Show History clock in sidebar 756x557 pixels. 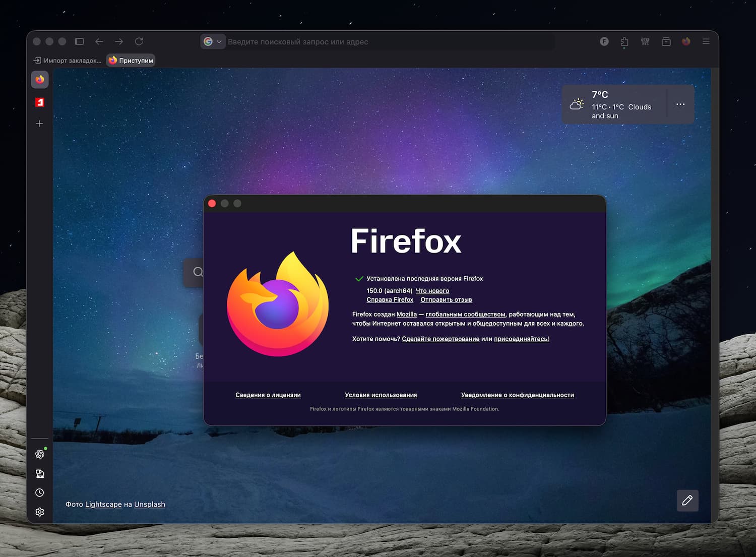pos(40,492)
